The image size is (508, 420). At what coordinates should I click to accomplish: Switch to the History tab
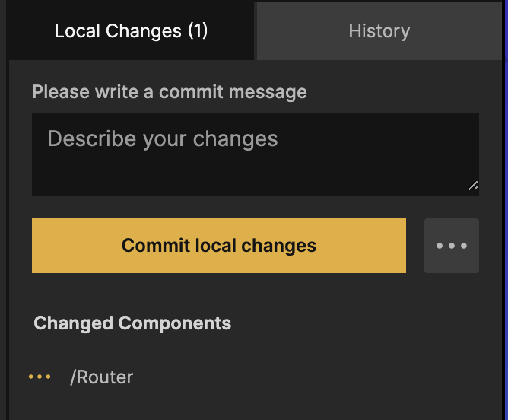(x=379, y=31)
